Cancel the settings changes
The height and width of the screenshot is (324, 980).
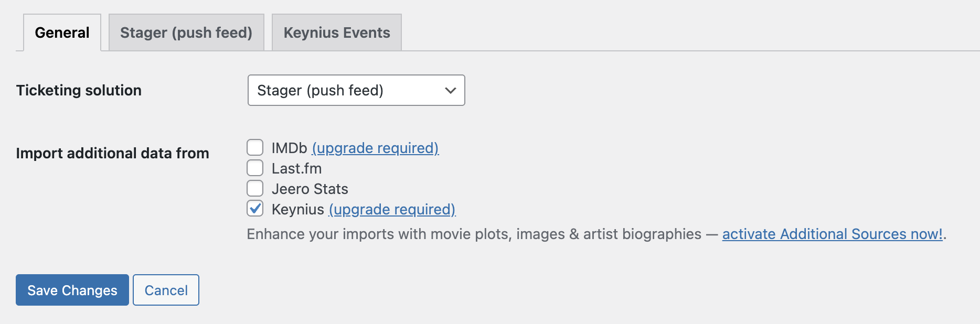[166, 290]
